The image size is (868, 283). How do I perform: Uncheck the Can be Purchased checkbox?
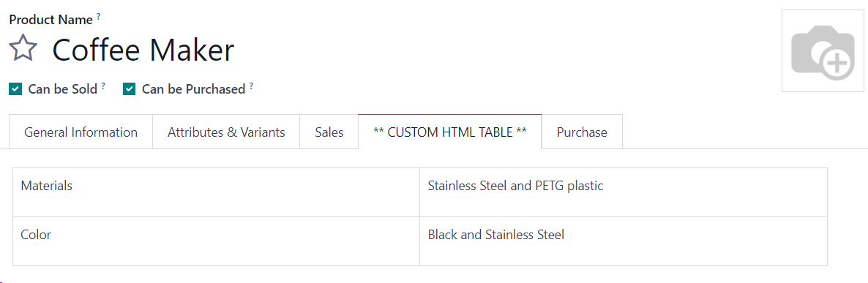(x=129, y=89)
